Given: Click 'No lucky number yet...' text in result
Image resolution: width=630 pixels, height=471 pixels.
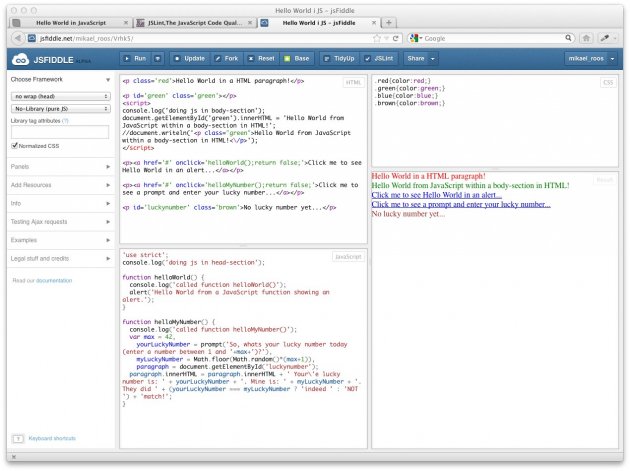Looking at the screenshot, I should pos(408,214).
